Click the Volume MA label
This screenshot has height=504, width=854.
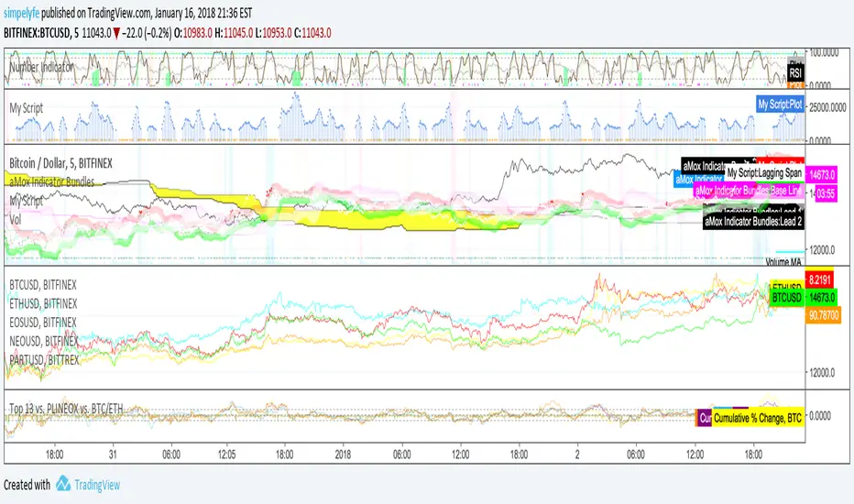click(783, 262)
